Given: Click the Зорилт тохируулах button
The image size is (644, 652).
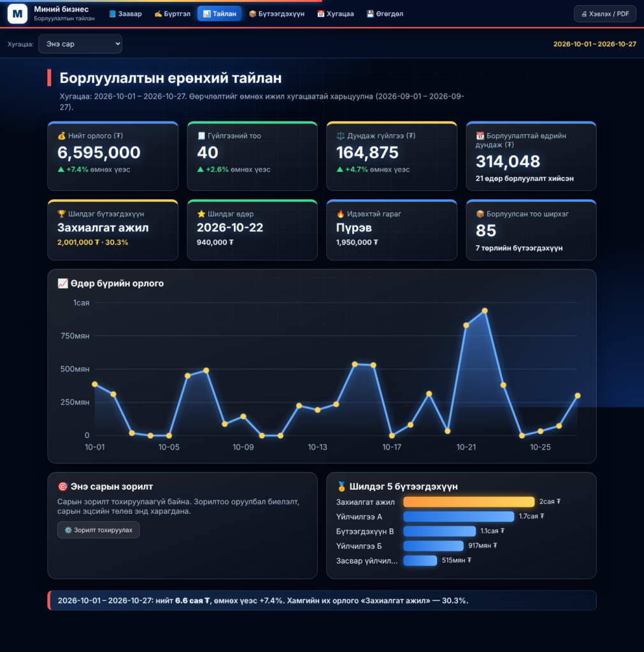Looking at the screenshot, I should click(99, 530).
